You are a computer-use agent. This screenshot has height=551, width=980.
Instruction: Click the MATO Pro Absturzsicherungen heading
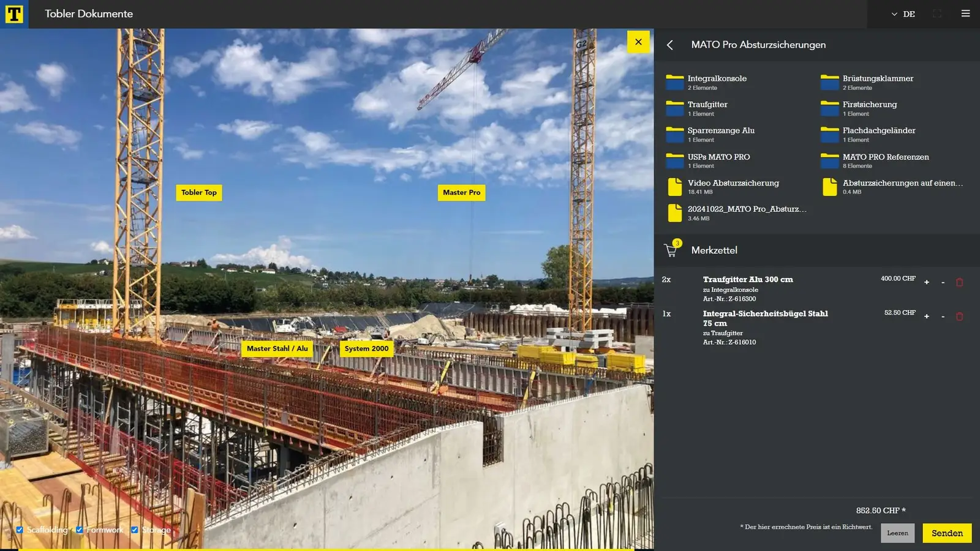758,45
